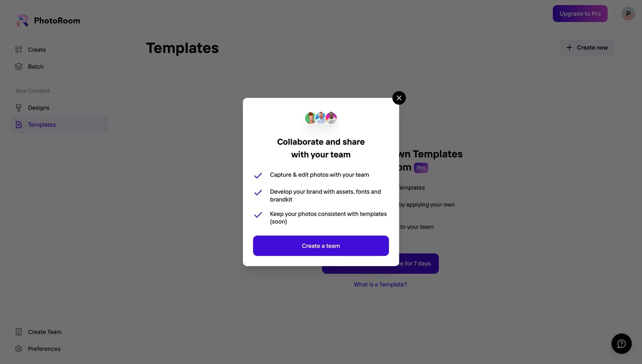Select Templates in the sidebar navigation
The image size is (642, 364).
(41, 125)
